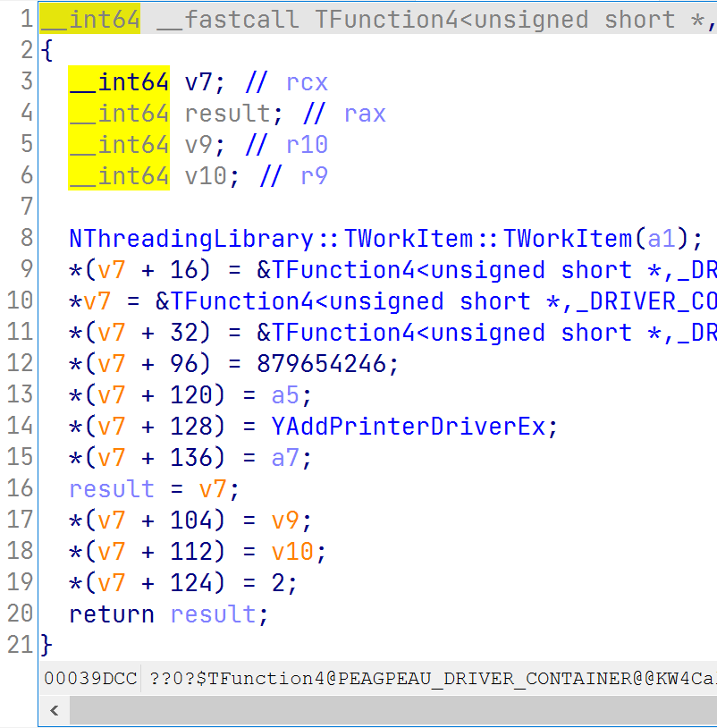Click the closing brace on line 21
Image resolution: width=717 pixels, height=728 pixels.
click(46, 646)
